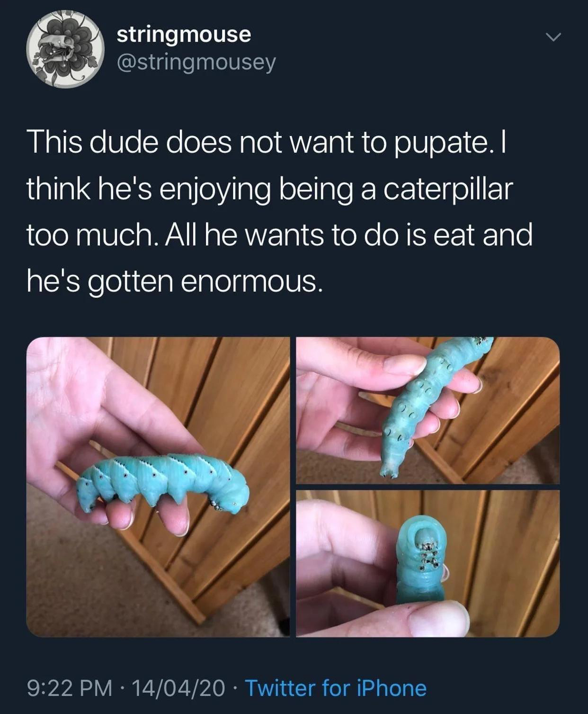
Task: Open the Twitter for iPhone source link
Action: 336,687
